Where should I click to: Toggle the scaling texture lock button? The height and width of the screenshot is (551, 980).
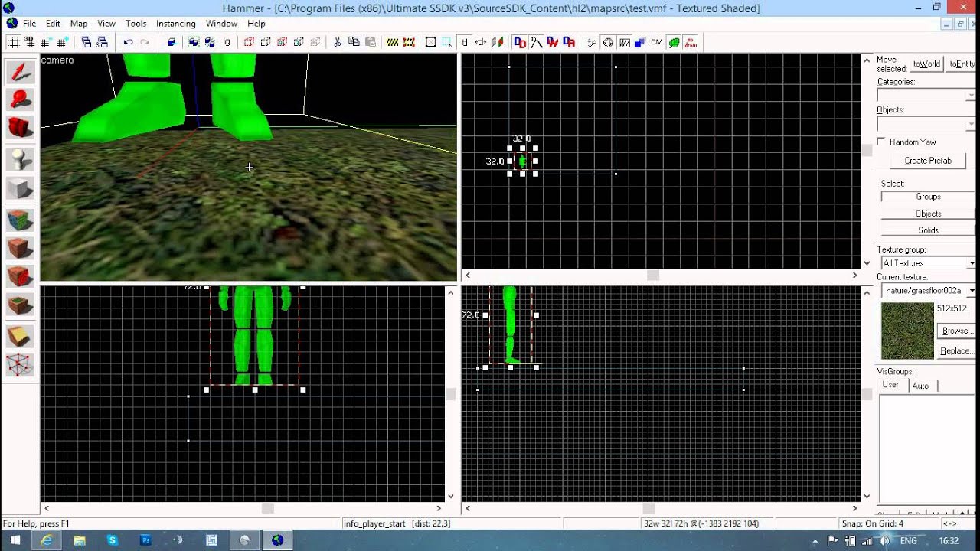pyautogui.click(x=481, y=42)
